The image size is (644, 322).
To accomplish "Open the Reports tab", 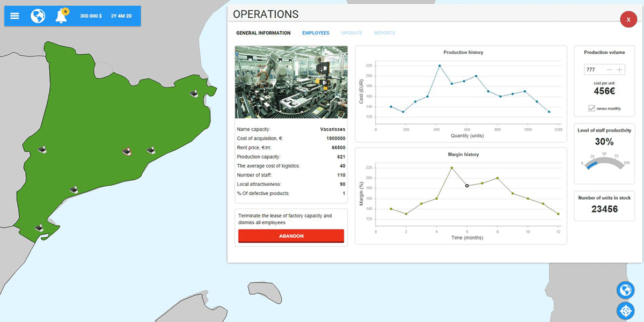I will click(384, 33).
